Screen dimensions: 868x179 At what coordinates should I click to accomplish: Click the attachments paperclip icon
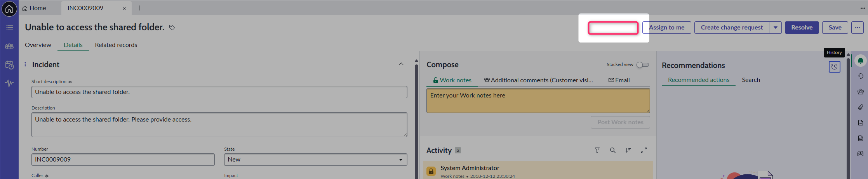[861, 107]
